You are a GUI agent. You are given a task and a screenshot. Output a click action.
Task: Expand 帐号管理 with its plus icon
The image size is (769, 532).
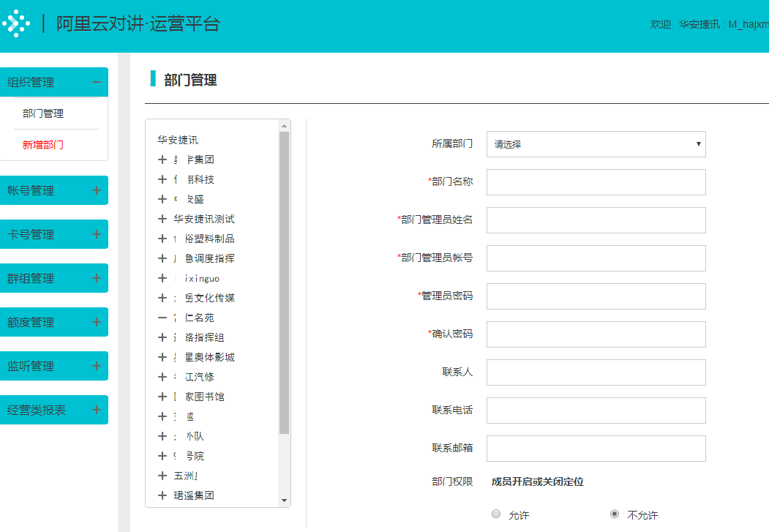pyautogui.click(x=96, y=190)
